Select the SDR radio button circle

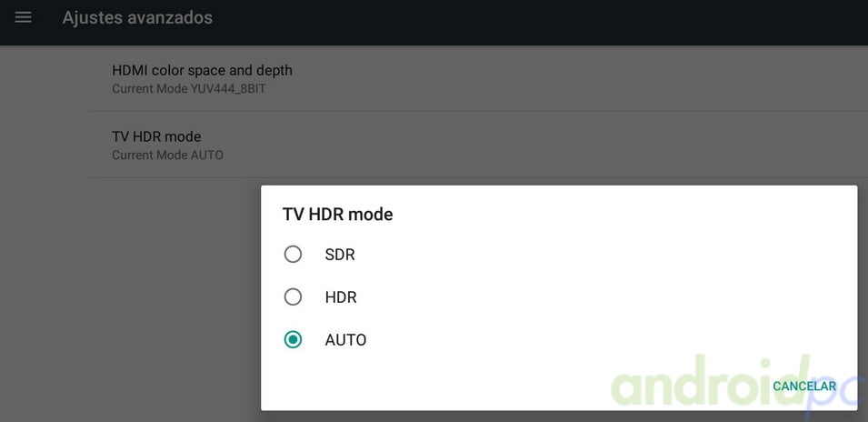click(x=293, y=254)
